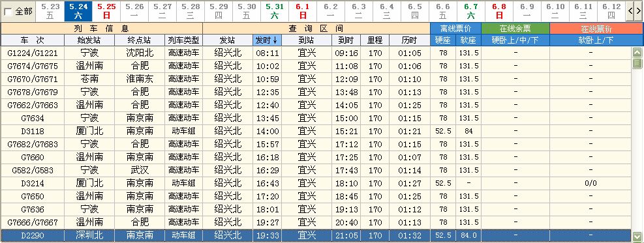This screenshot has height=243, width=644.
Task: Select train row G7674/G7675
Action: (x=316, y=66)
